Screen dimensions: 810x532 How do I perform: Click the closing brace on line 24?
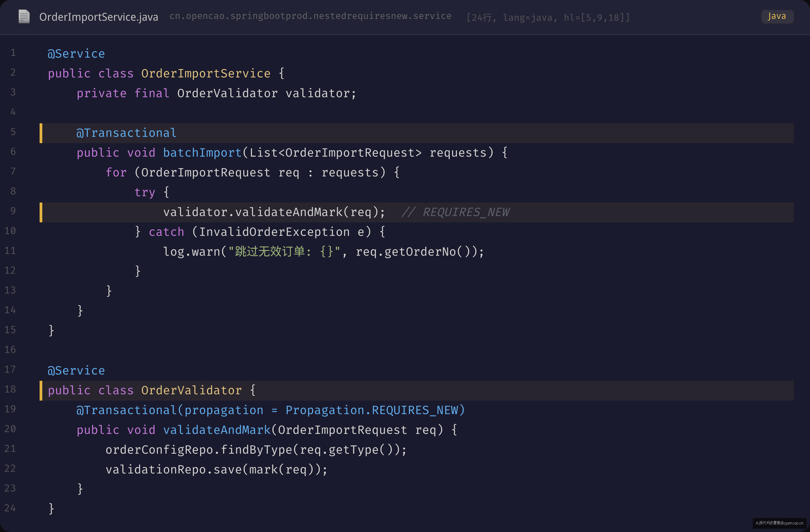click(x=51, y=509)
